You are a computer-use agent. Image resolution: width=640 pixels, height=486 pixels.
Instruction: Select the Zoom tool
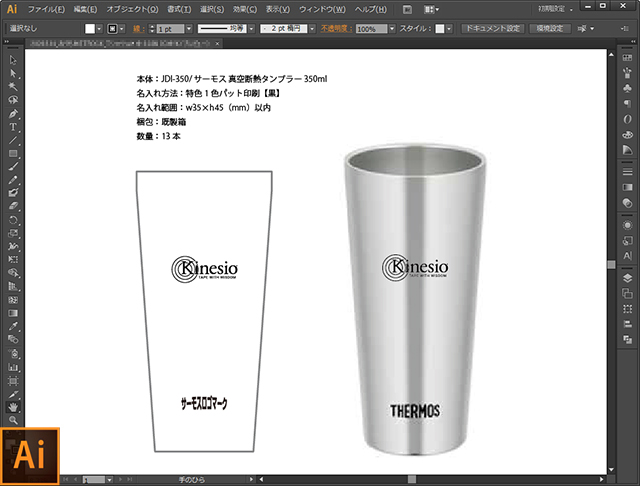pos(13,420)
